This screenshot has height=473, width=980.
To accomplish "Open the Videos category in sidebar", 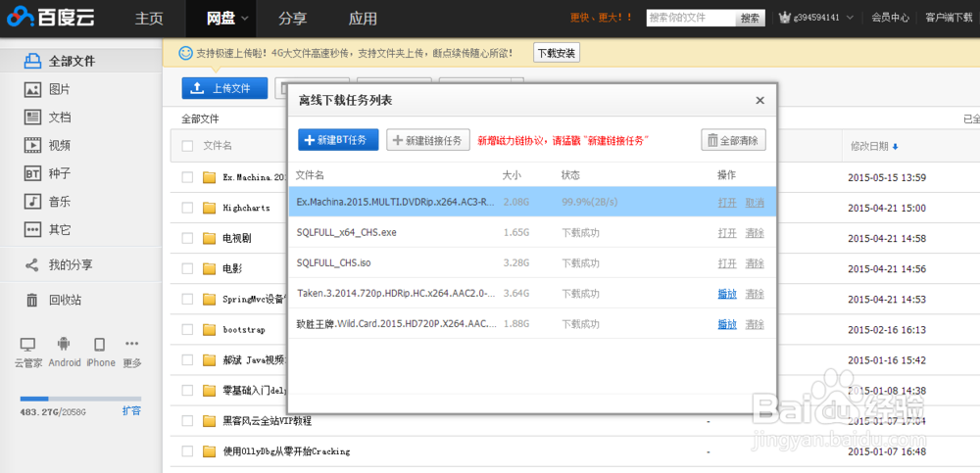I will coord(47,146).
